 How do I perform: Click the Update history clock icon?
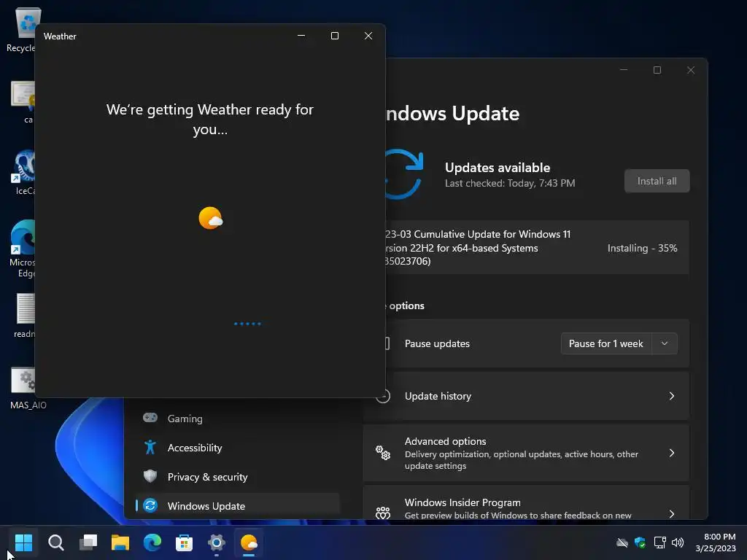tap(382, 396)
